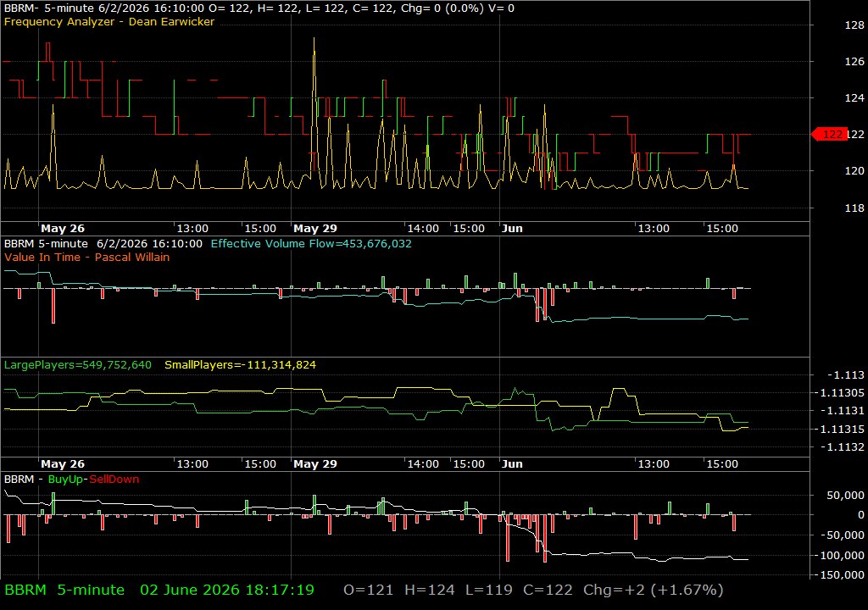Click 'Jun' on lower time axis
The height and width of the screenshot is (610, 868).
pyautogui.click(x=512, y=464)
